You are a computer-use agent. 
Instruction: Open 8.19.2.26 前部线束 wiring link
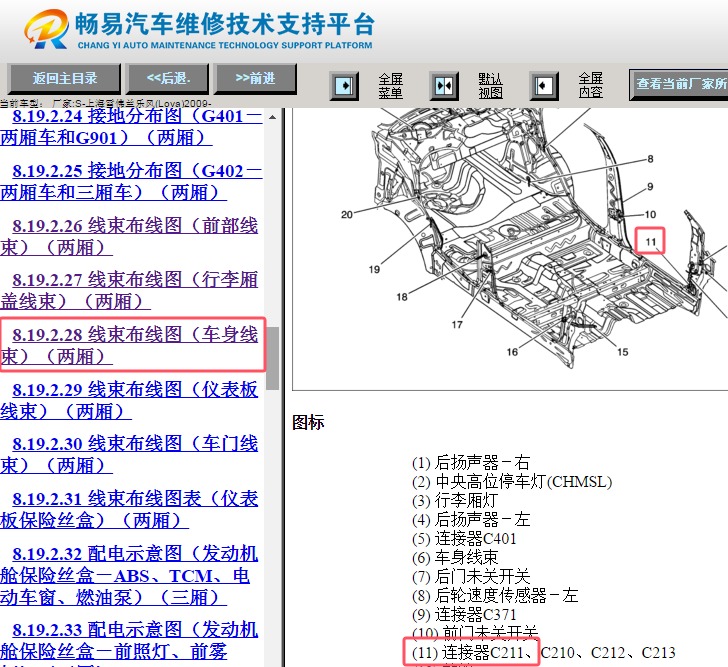click(129, 236)
